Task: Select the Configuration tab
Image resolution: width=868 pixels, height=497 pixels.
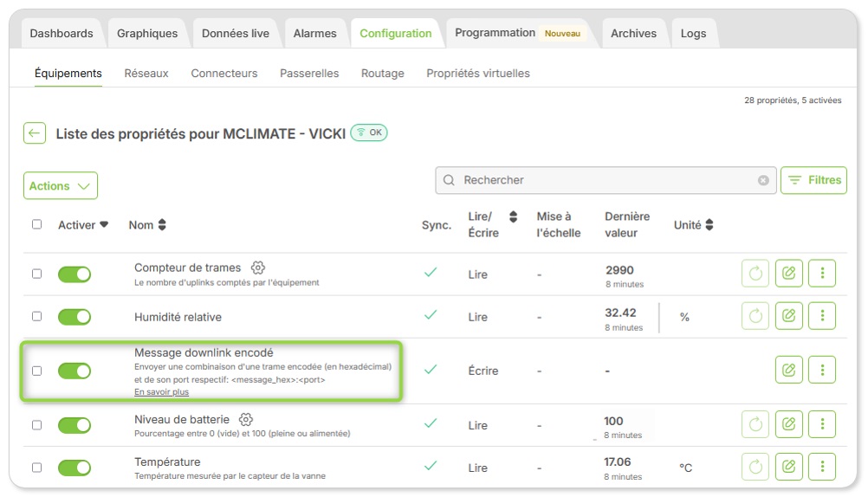Action: pyautogui.click(x=395, y=33)
